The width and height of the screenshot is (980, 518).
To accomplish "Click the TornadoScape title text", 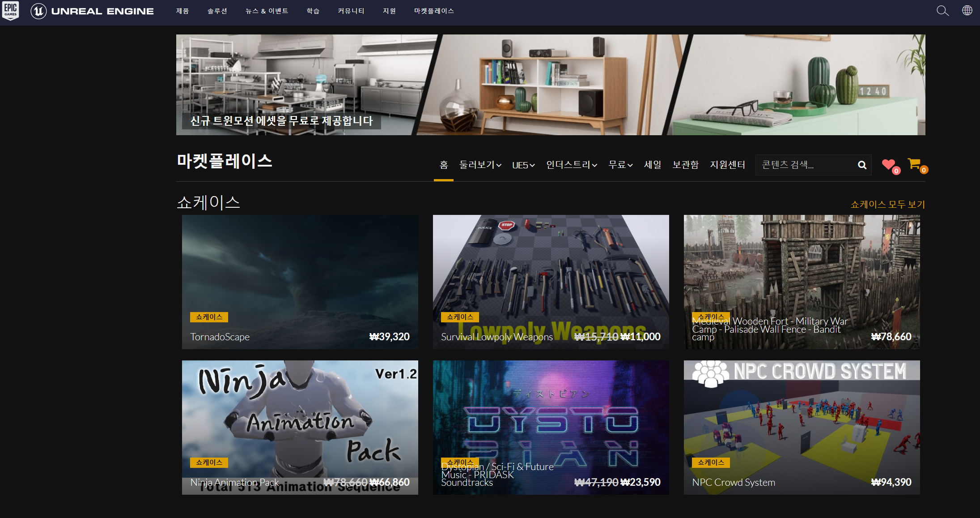I will click(x=220, y=337).
